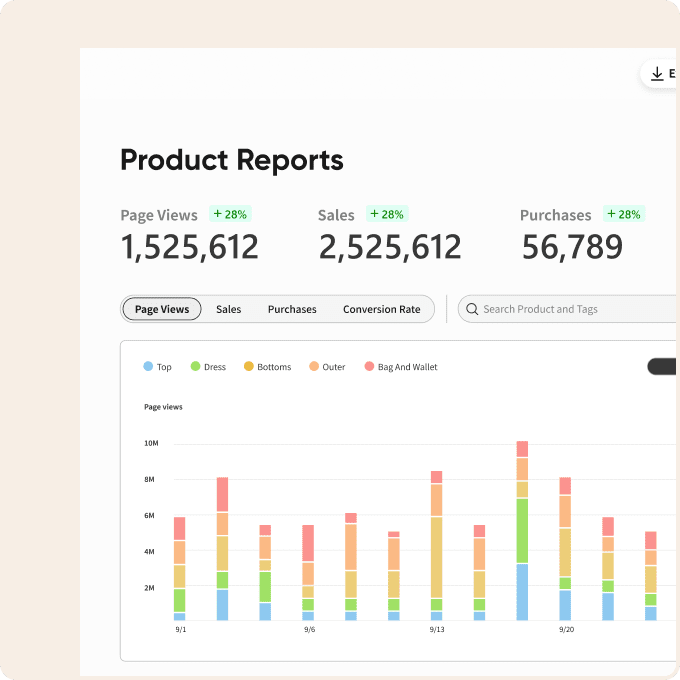Image resolution: width=680 pixels, height=680 pixels.
Task: Click the tallest bar in the chart
Action: [x=522, y=530]
